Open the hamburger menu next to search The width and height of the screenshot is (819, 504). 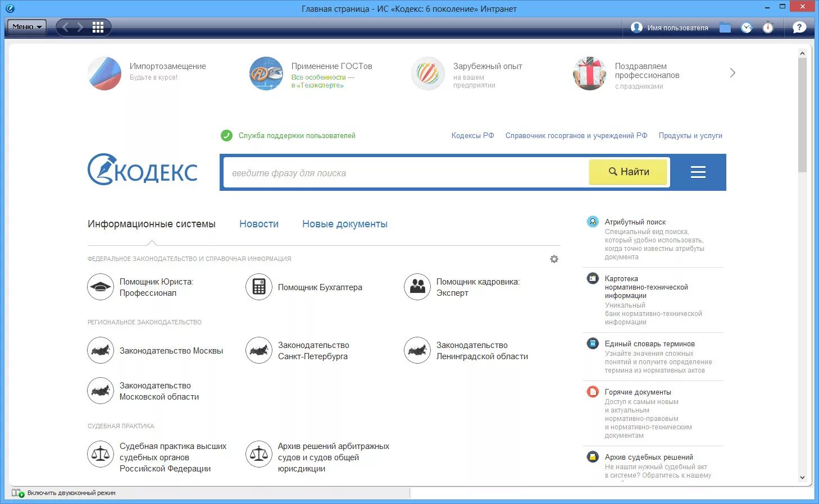point(698,172)
